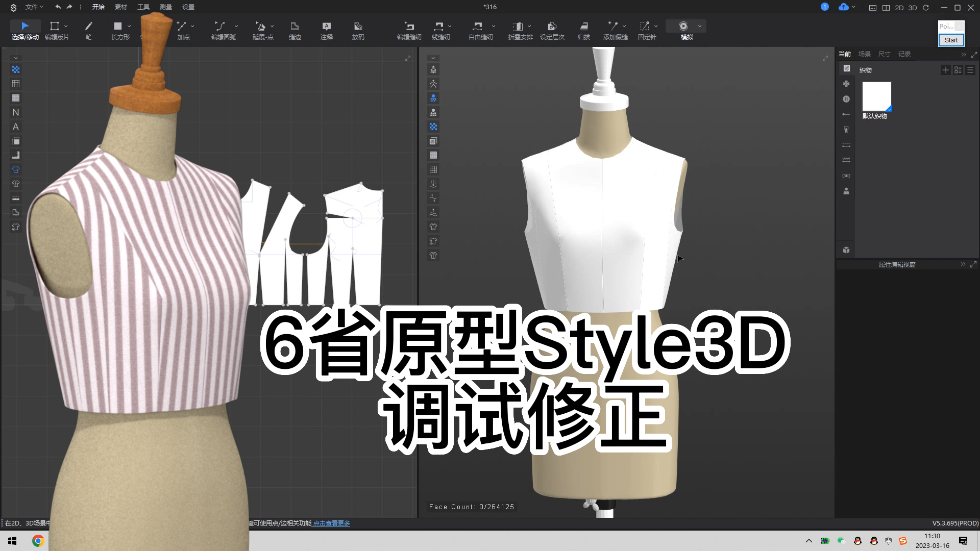This screenshot has height=551, width=980.
Task: Open the 设置 menu tab
Action: tap(188, 7)
